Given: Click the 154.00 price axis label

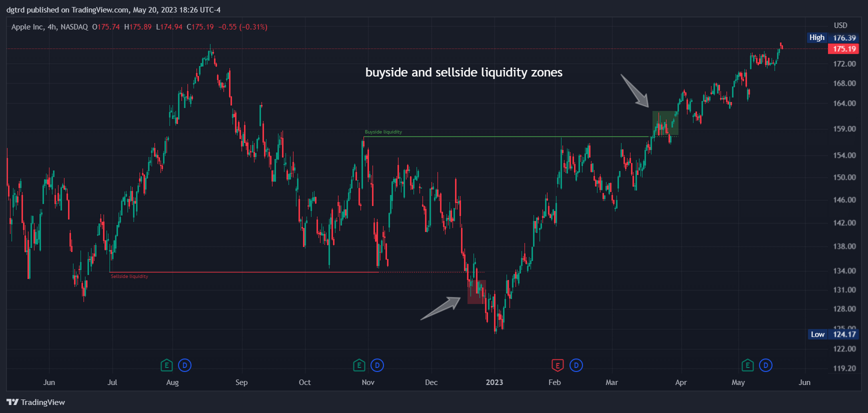Looking at the screenshot, I should click(844, 155).
